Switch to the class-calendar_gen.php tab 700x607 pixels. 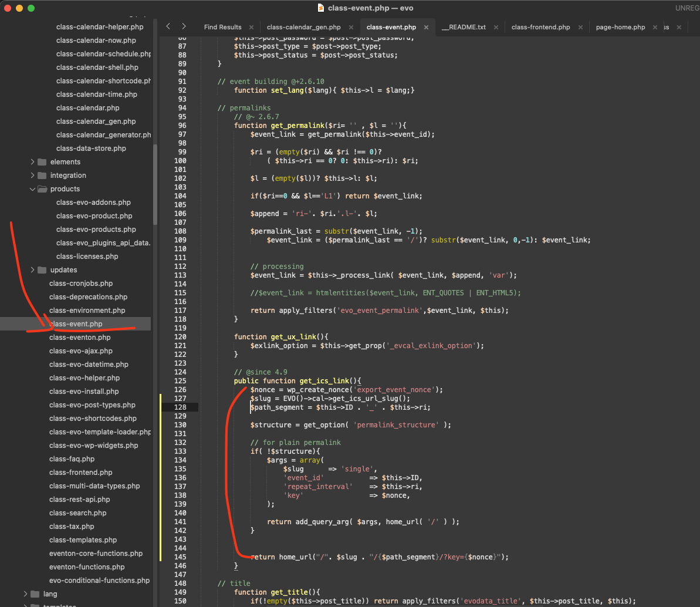303,27
